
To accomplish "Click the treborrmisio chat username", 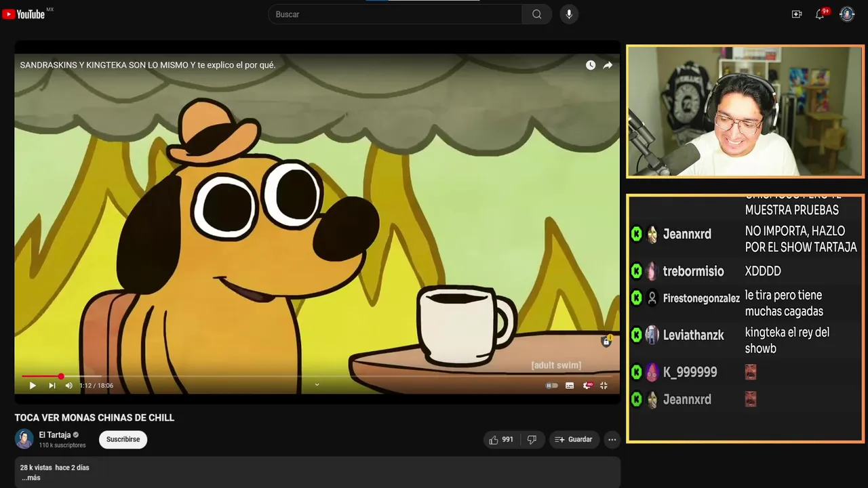I will [693, 271].
